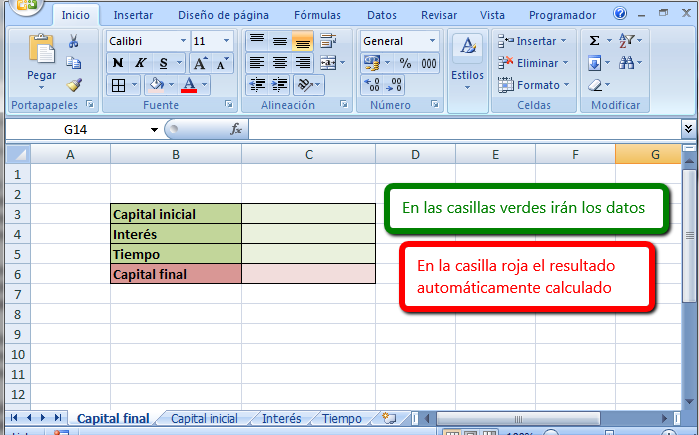Select the Format Painter brush icon
The height and width of the screenshot is (435, 699).
pos(74,84)
